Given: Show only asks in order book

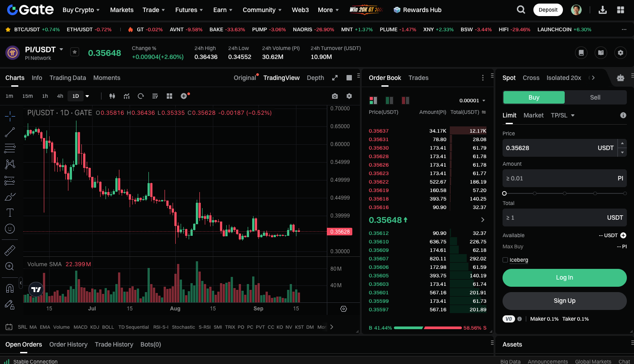Looking at the screenshot, I should 406,100.
